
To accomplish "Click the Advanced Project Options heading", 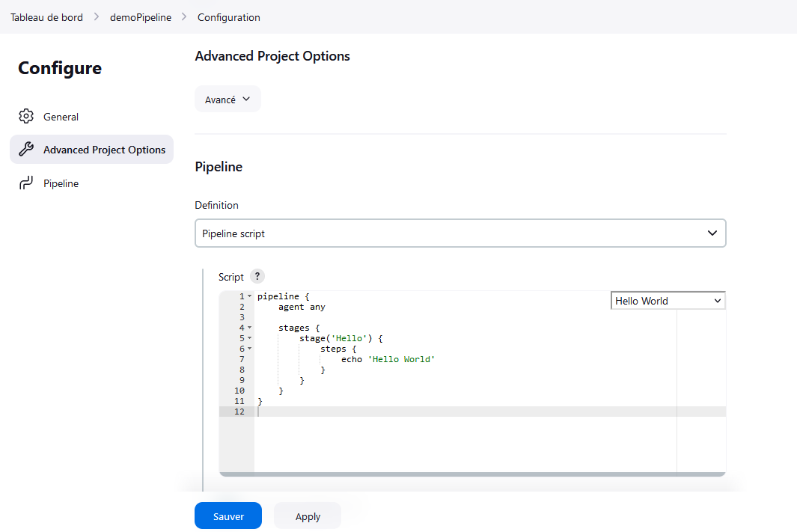I will pyautogui.click(x=272, y=56).
